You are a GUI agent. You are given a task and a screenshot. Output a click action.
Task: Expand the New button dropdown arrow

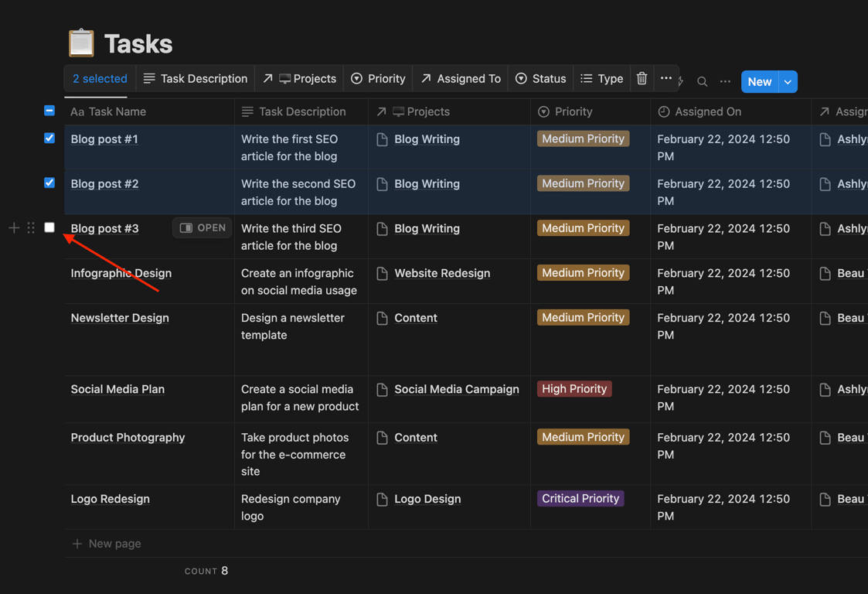(788, 81)
